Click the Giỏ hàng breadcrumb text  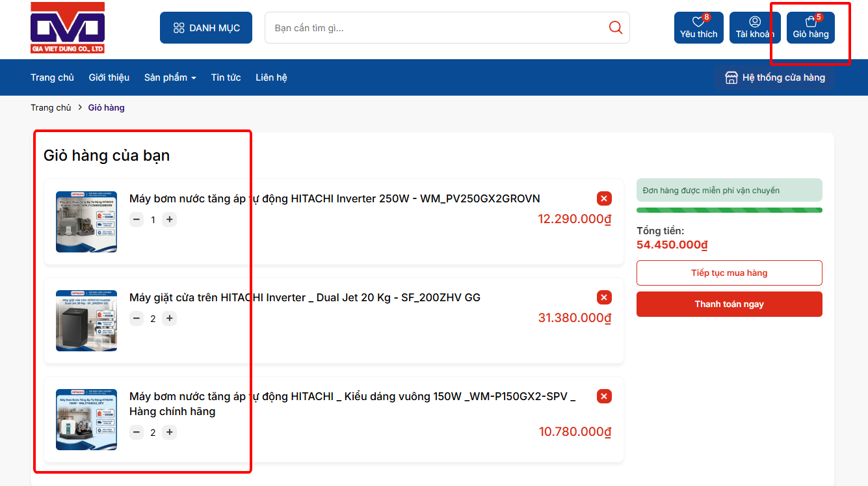[107, 108]
